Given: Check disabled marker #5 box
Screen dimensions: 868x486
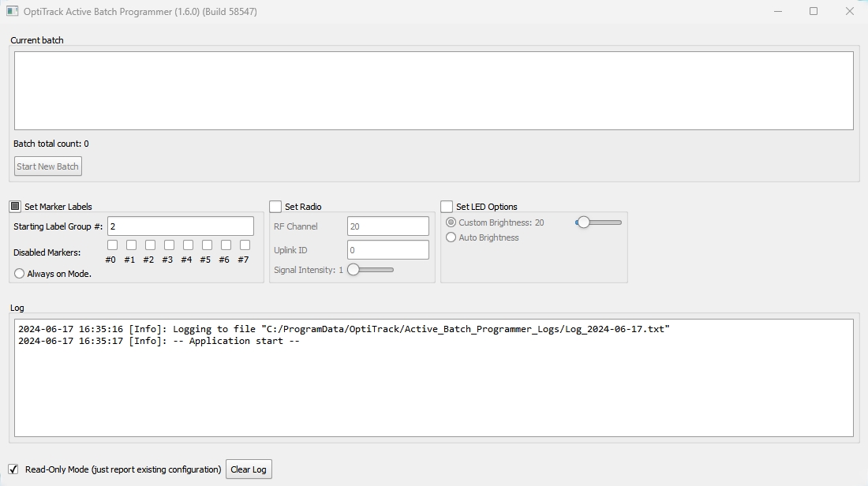Looking at the screenshot, I should pyautogui.click(x=207, y=245).
